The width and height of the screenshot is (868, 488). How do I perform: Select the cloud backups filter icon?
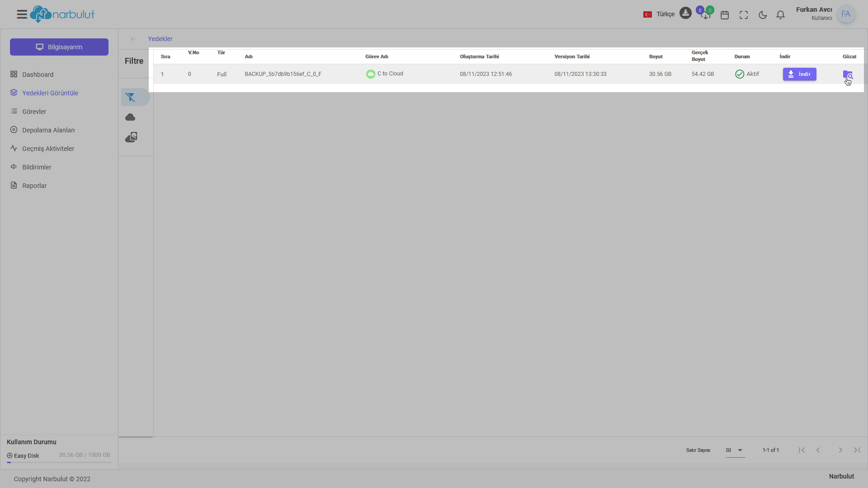click(130, 117)
